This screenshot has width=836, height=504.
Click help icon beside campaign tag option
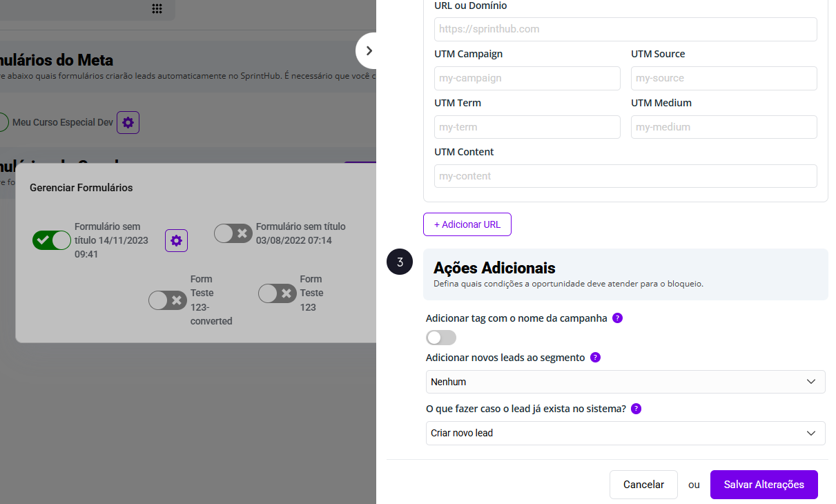[617, 318]
